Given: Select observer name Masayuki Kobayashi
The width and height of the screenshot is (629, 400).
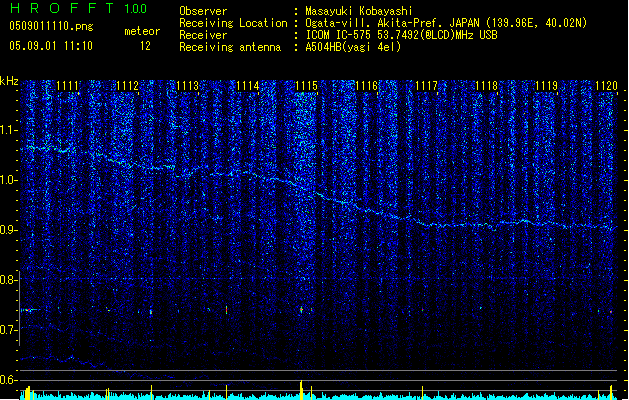Looking at the screenshot, I should pyautogui.click(x=359, y=11).
